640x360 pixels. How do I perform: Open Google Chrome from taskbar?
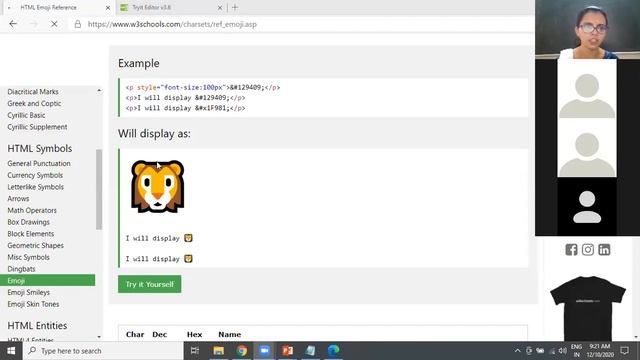[242, 351]
